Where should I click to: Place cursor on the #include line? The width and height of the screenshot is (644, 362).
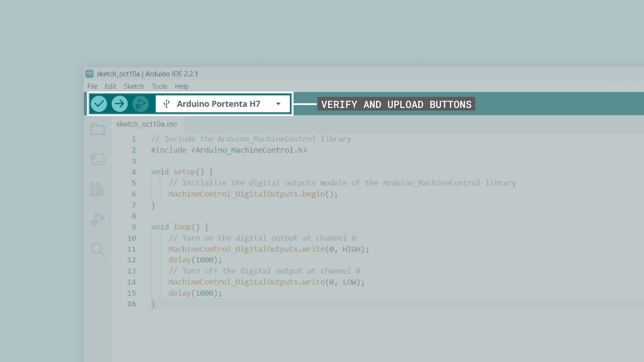click(x=229, y=150)
